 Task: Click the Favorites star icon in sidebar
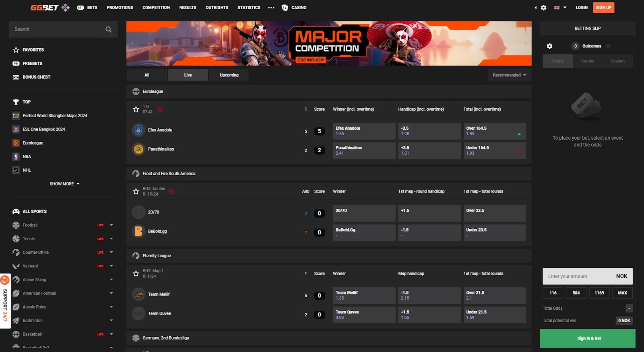pos(16,50)
